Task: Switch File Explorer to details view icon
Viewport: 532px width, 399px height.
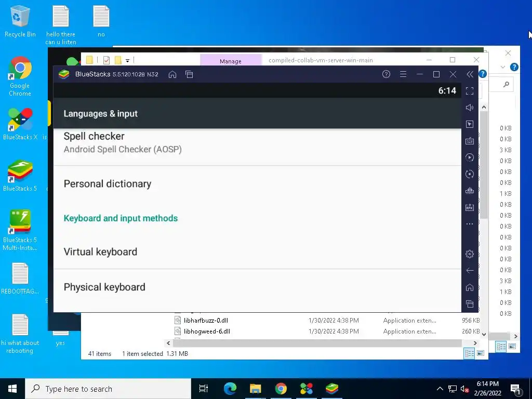Action: tap(470, 353)
